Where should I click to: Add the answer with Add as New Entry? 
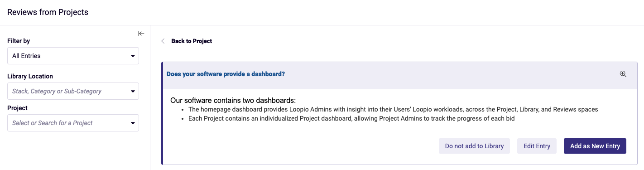[595, 146]
